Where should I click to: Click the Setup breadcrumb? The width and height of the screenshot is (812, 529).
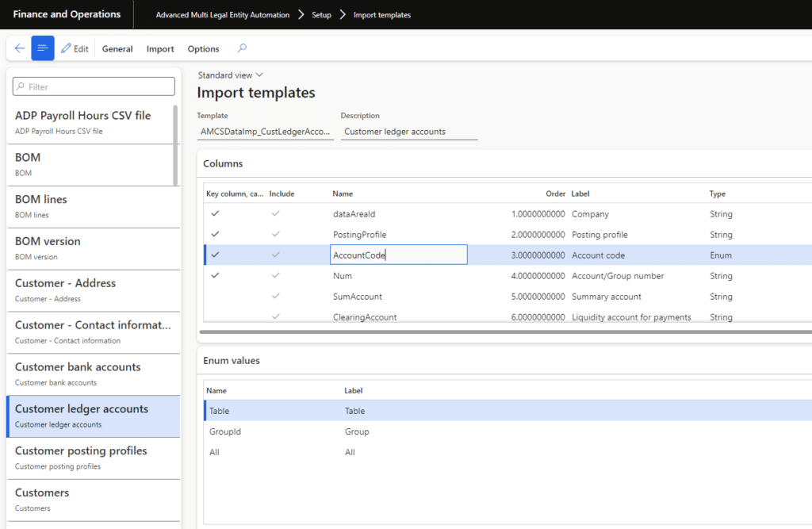pyautogui.click(x=321, y=15)
